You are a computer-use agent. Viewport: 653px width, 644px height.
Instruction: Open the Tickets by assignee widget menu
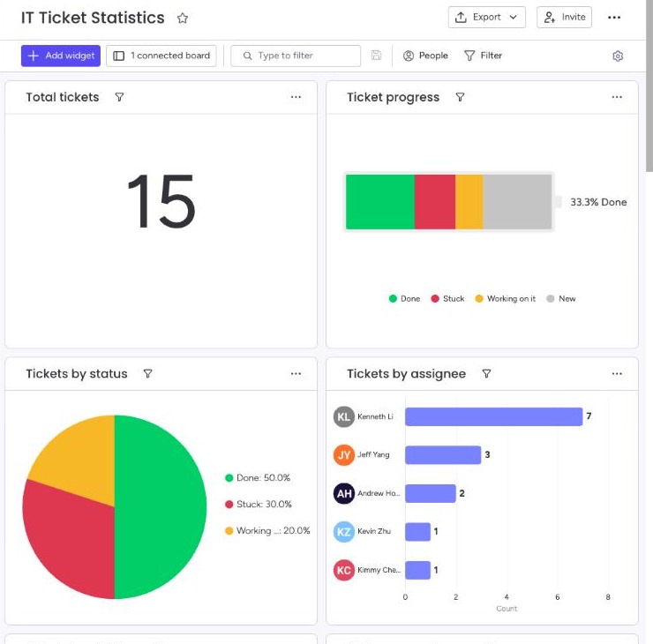(617, 373)
